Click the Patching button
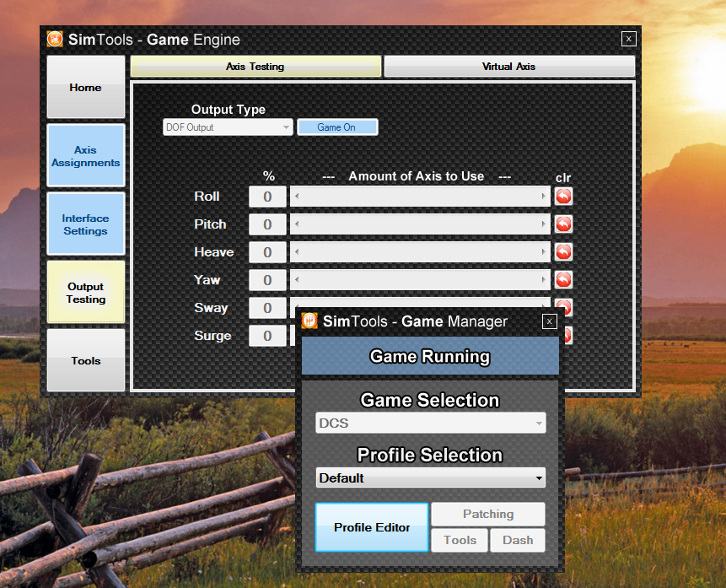726x588 pixels. tap(488, 514)
